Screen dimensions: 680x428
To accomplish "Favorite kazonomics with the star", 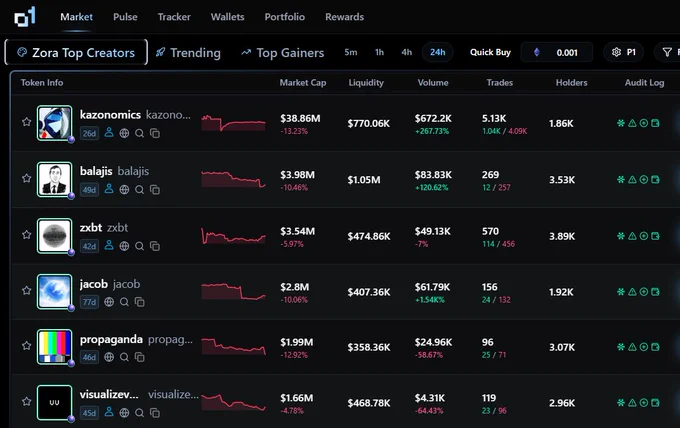I will point(26,122).
